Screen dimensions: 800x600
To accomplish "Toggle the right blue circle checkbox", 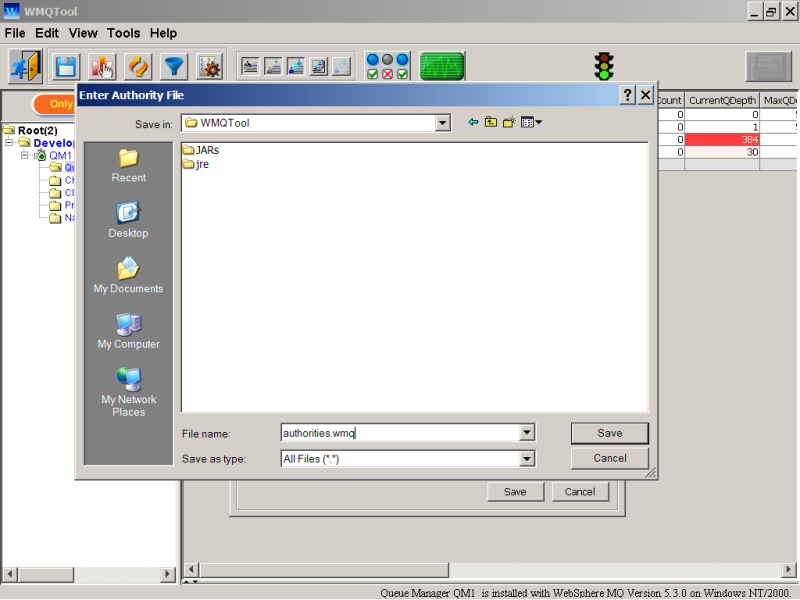I will 403,67.
